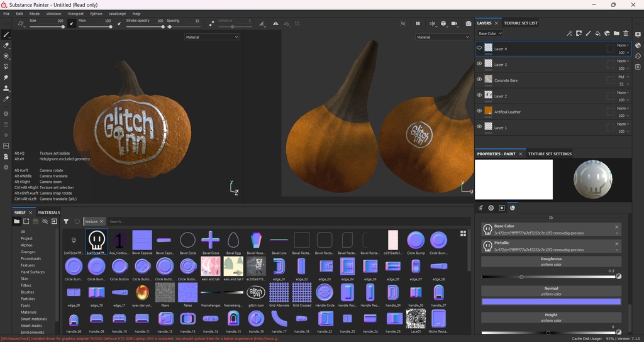Expand the Metallic resource chevron

pyautogui.click(x=616, y=250)
